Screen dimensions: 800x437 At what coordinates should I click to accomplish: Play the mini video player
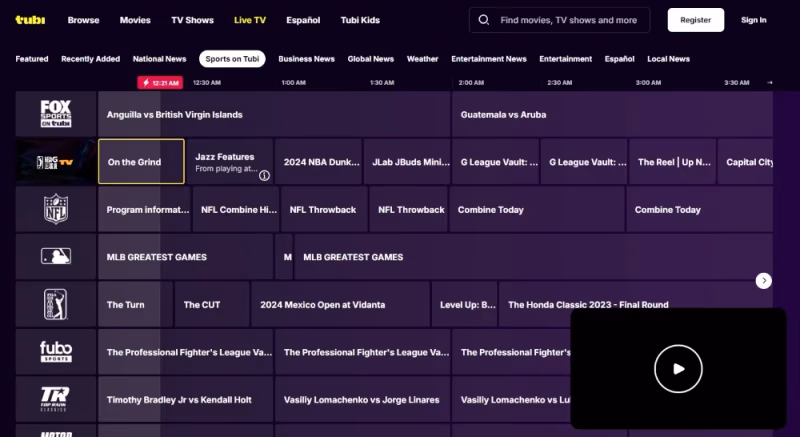pos(678,369)
